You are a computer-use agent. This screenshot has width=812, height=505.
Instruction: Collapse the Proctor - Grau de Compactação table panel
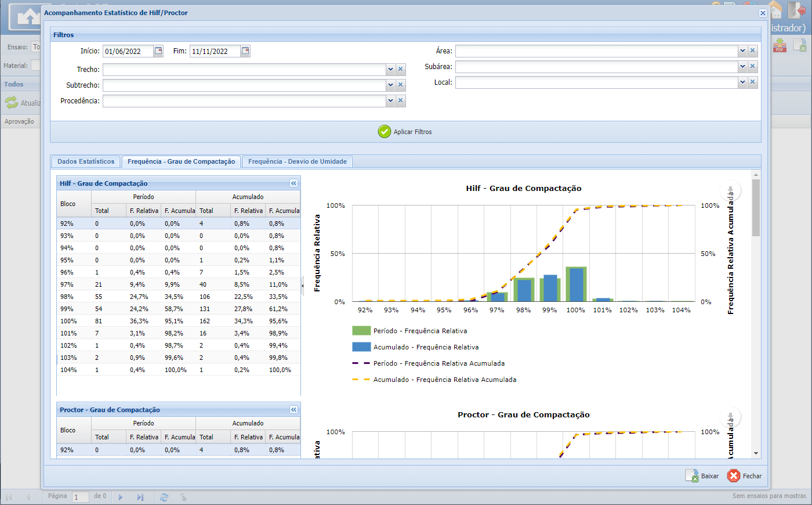pyautogui.click(x=293, y=409)
